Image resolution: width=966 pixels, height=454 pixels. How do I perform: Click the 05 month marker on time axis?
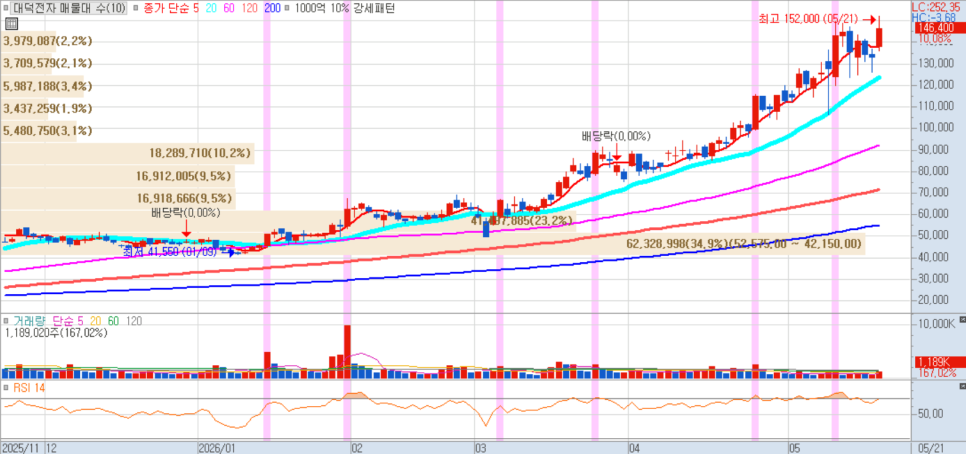click(x=795, y=447)
